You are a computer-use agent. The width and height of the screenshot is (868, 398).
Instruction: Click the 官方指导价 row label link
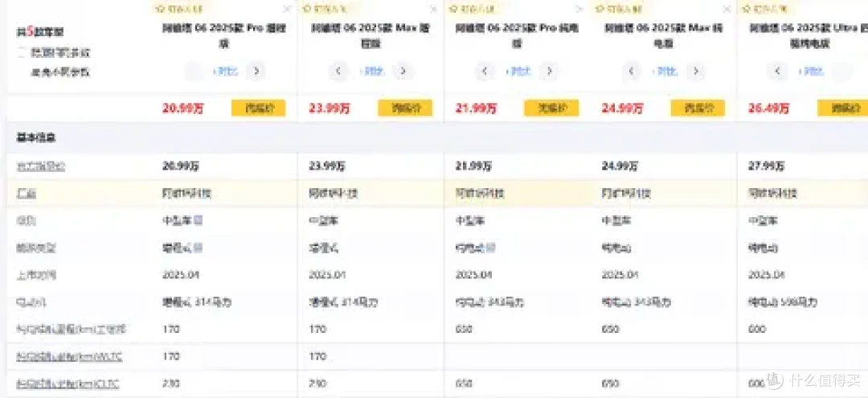[40, 166]
